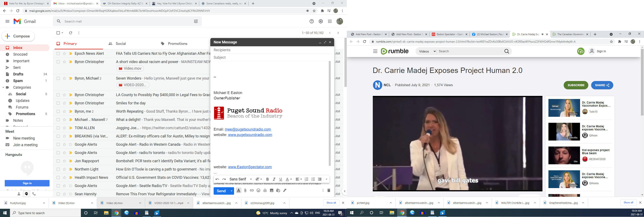Open www.EastonSpectator.com signature link
Viewport: 644px width, 217px height.
click(250, 167)
